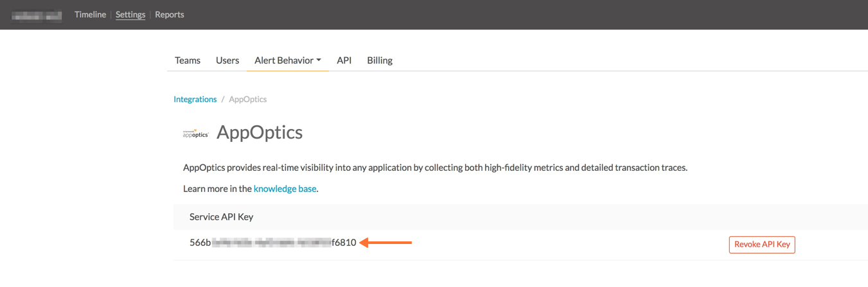Click the orange arrow pointing at API key
This screenshot has height=287, width=868.
[385, 243]
